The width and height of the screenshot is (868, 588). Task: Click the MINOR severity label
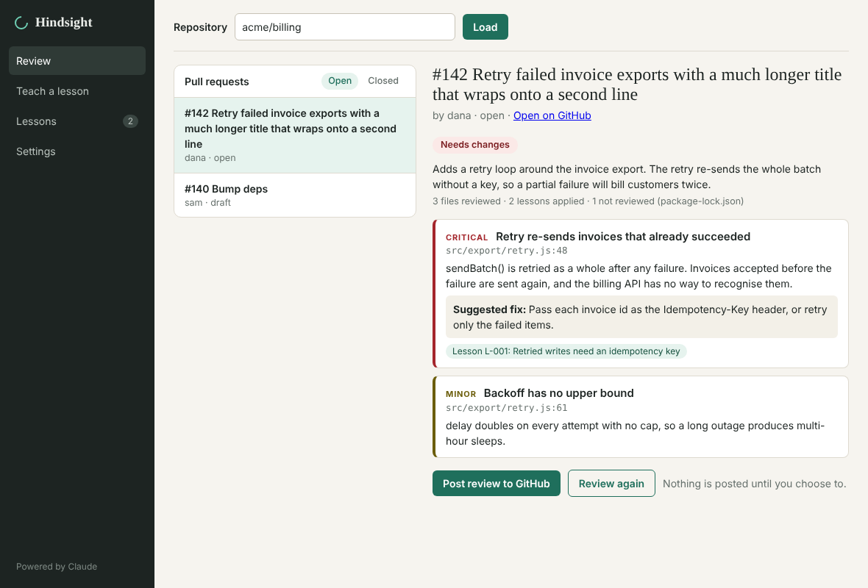pyautogui.click(x=460, y=395)
